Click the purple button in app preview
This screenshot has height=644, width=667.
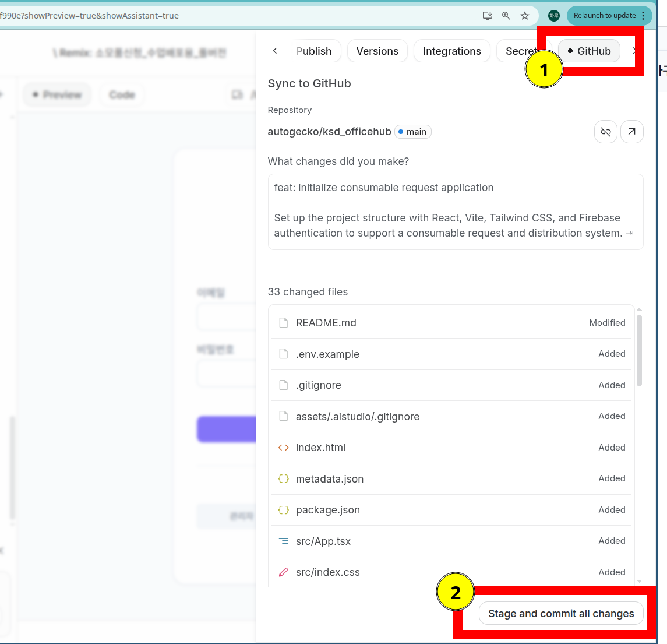(226, 429)
